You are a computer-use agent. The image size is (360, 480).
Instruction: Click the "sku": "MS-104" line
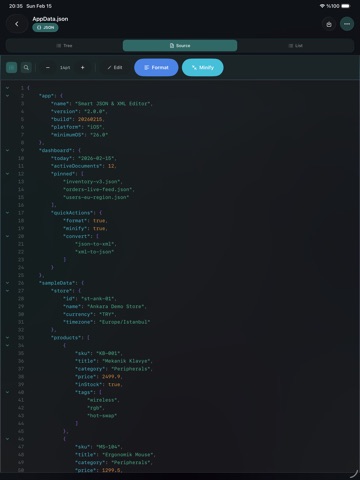coord(99,447)
